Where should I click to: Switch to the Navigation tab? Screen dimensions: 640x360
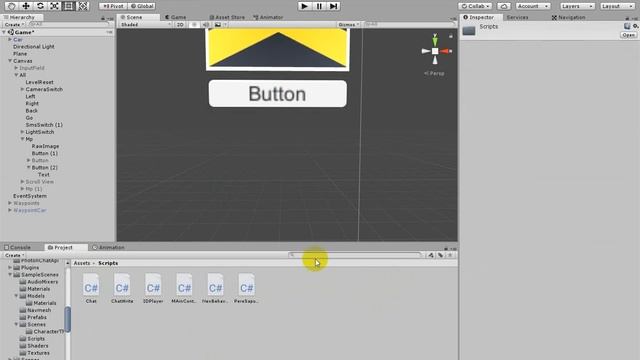pyautogui.click(x=569, y=17)
